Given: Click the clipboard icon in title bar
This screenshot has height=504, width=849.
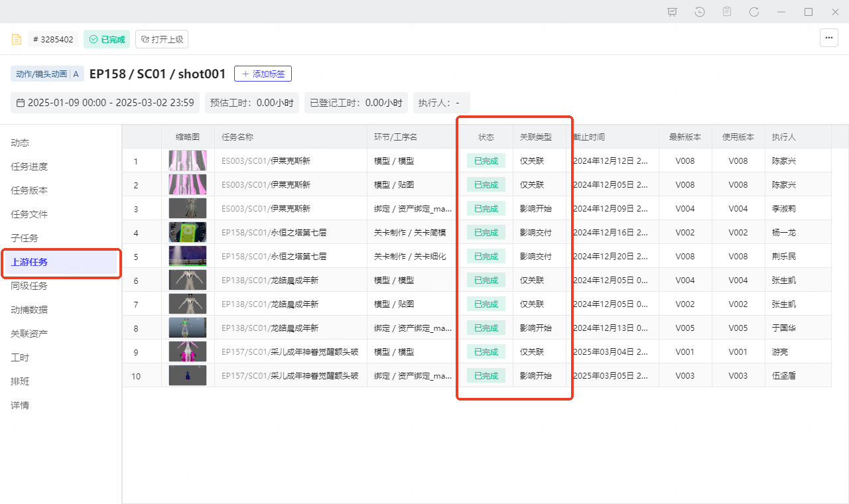Looking at the screenshot, I should [x=727, y=12].
